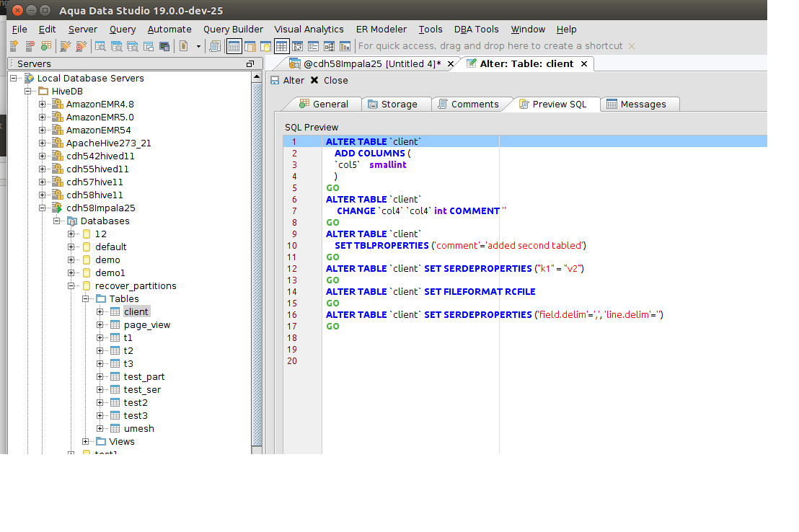The height and width of the screenshot is (532, 799).
Task: Click the Local Database Servers globe icon
Action: pos(30,78)
